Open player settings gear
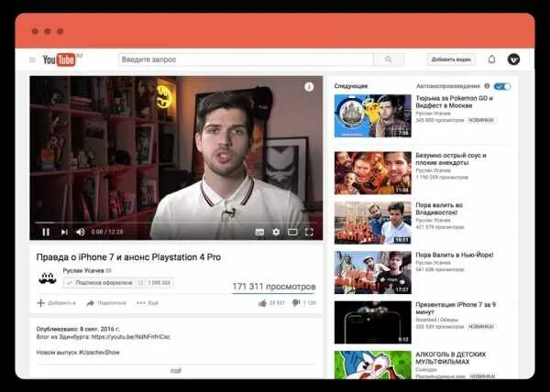Screen dimensions: 550x392 click(276, 233)
